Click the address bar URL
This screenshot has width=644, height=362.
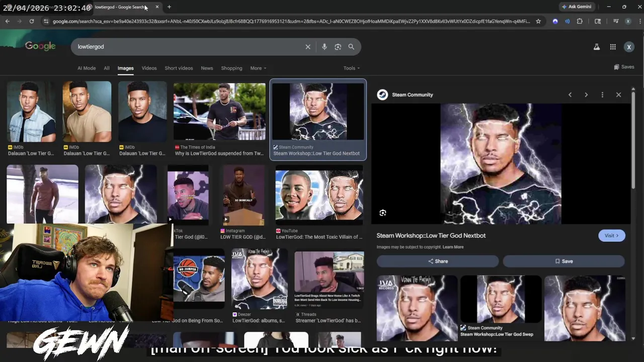[x=291, y=21]
